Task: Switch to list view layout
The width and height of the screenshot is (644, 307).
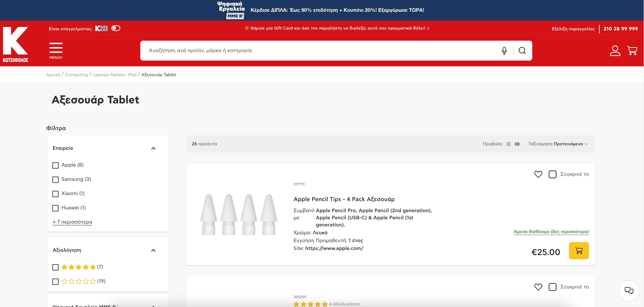Action: click(517, 144)
